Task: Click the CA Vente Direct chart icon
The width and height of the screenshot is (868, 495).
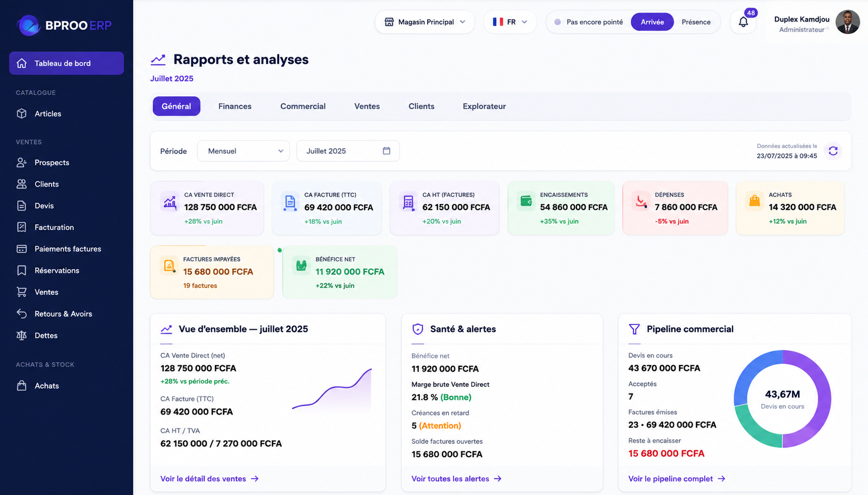Action: [x=170, y=202]
